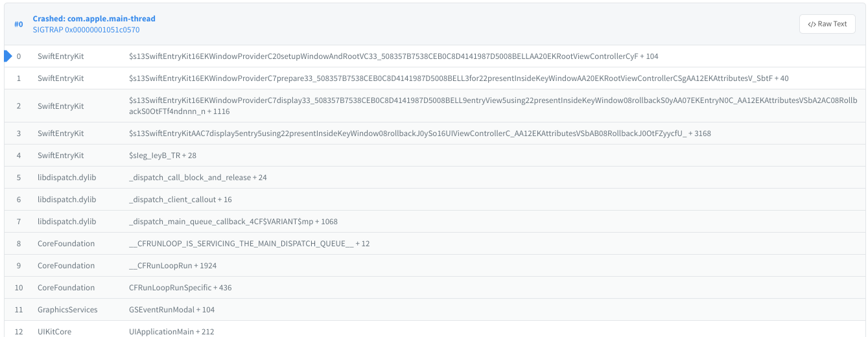Click CoreFoundation library in frame 8
The image size is (868, 337).
click(66, 244)
